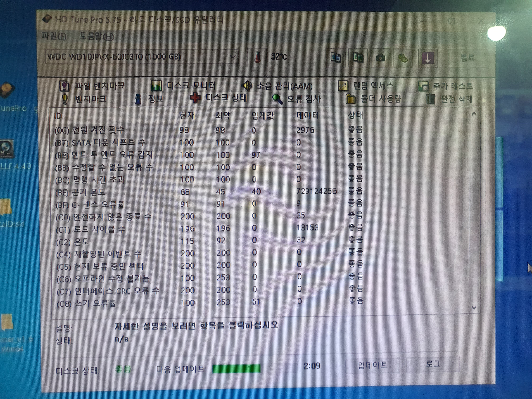Screen dimensions: 532x399
Task: Click the Erase trash can icon
Action: tap(431, 99)
